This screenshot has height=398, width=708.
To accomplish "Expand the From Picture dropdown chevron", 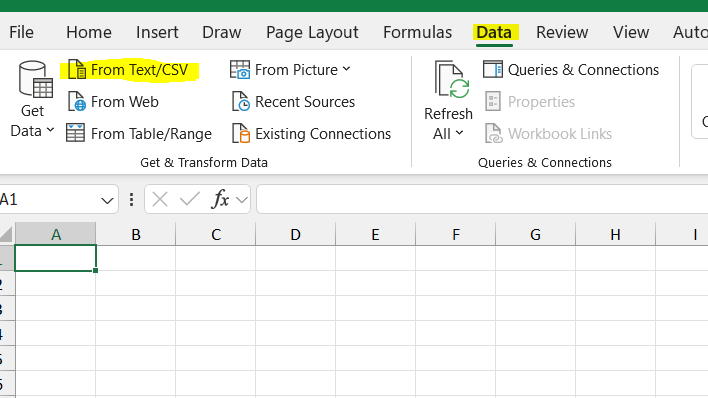I will pyautogui.click(x=346, y=69).
